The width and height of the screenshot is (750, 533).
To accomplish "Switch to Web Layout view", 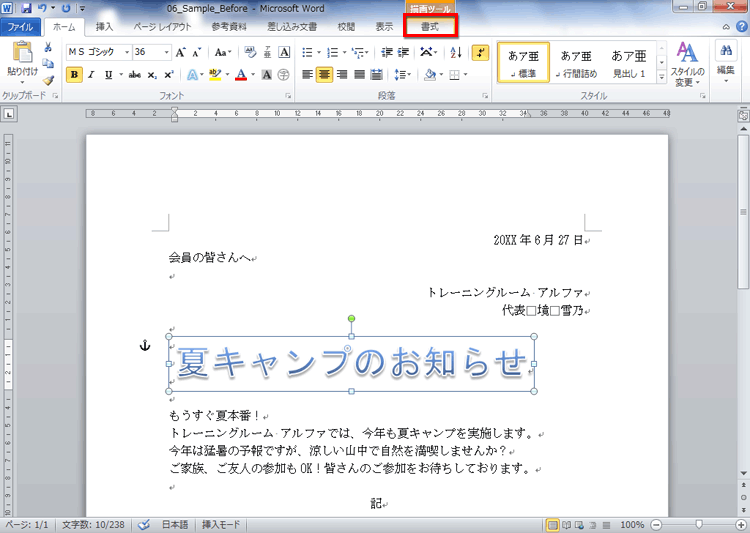I will [x=579, y=525].
